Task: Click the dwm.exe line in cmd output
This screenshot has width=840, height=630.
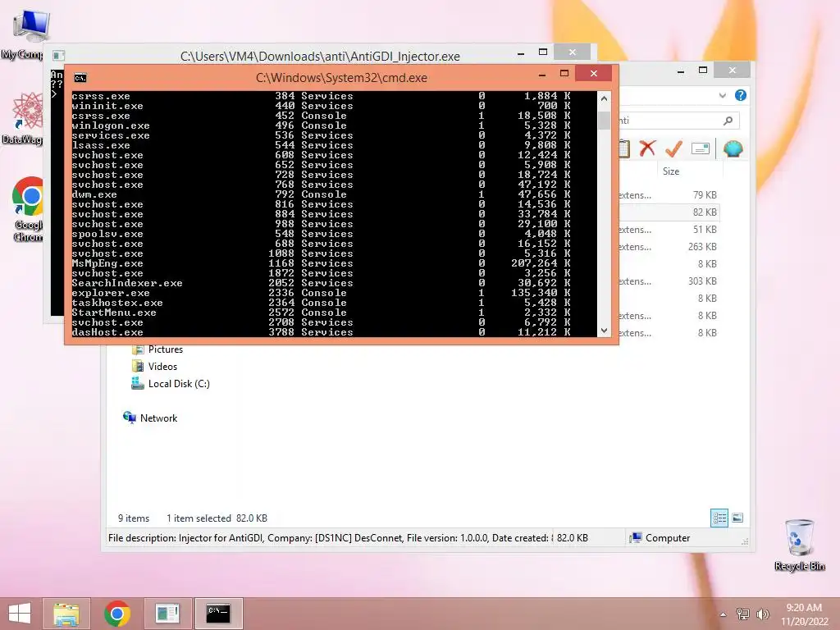Action: click(322, 194)
